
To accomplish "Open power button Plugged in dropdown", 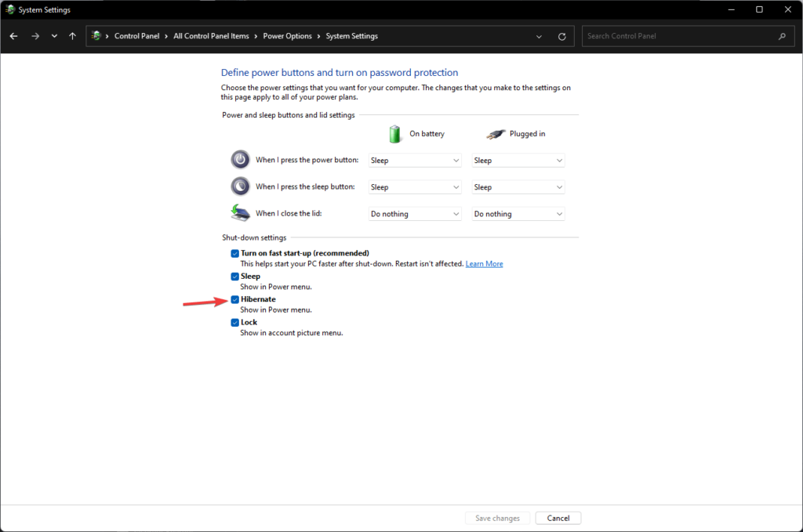I will (518, 160).
